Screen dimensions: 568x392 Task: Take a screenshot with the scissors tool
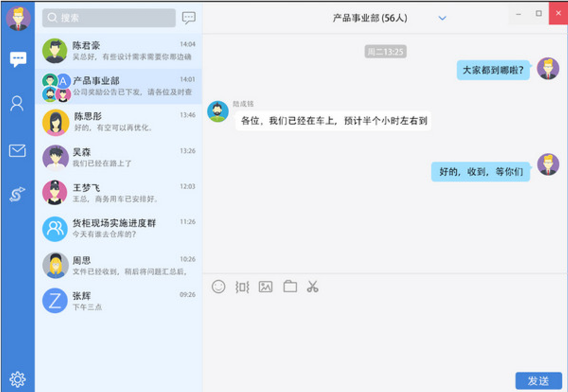pyautogui.click(x=314, y=287)
